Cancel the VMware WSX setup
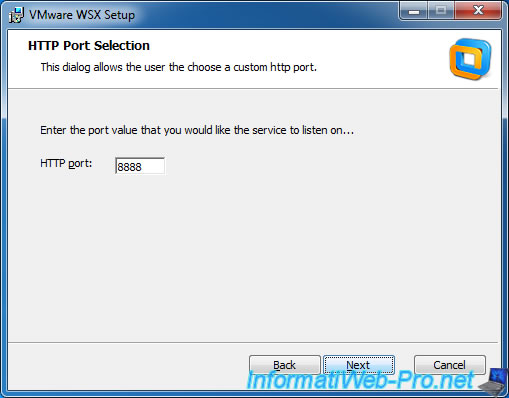The image size is (509, 398). (x=449, y=365)
